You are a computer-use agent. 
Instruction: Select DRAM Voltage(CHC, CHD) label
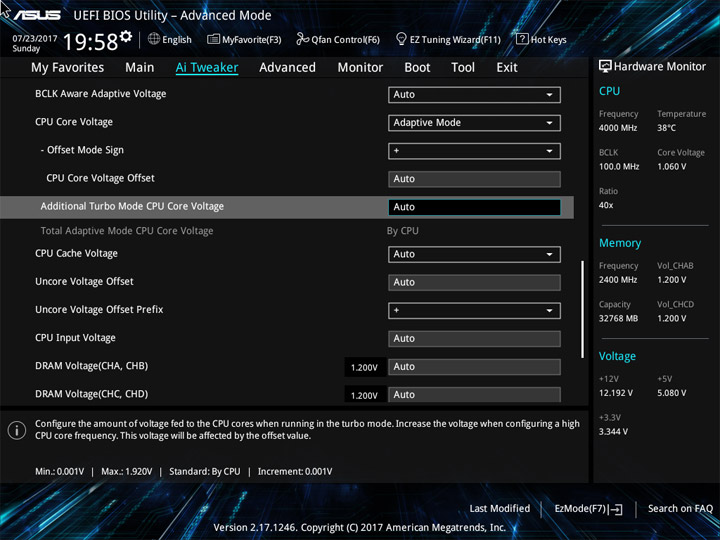pyautogui.click(x=91, y=394)
